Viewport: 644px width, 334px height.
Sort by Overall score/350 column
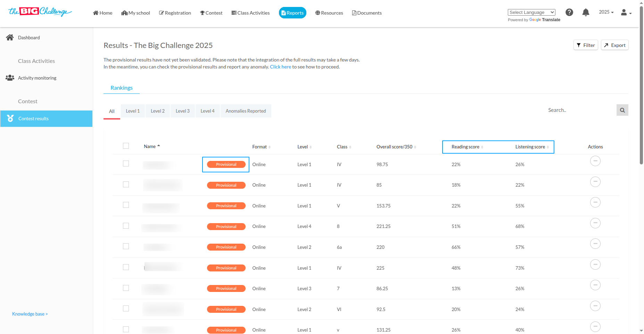pyautogui.click(x=396, y=147)
